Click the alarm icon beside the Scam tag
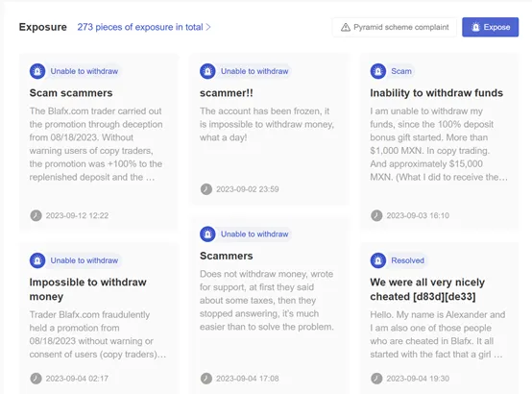Screen dimensions: 532x394 (x=378, y=71)
